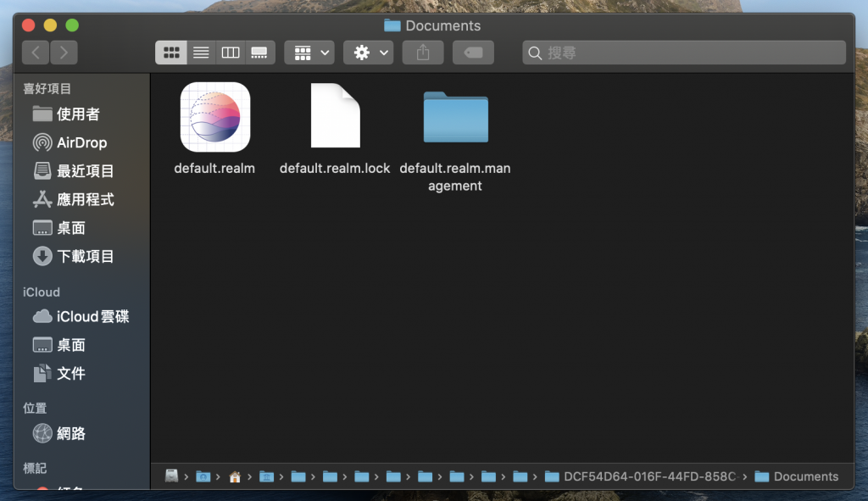This screenshot has width=868, height=501.
Task: Click the Edit Tags toolbar button
Action: point(473,53)
